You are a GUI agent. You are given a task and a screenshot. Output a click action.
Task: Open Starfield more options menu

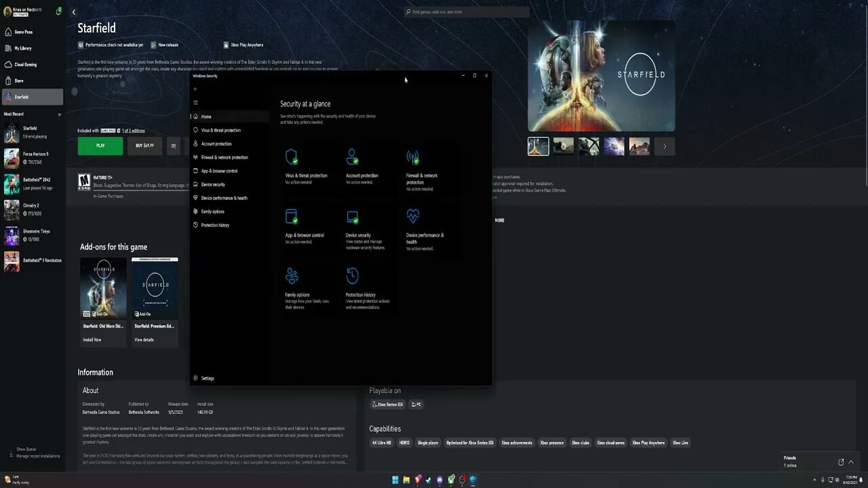point(174,146)
